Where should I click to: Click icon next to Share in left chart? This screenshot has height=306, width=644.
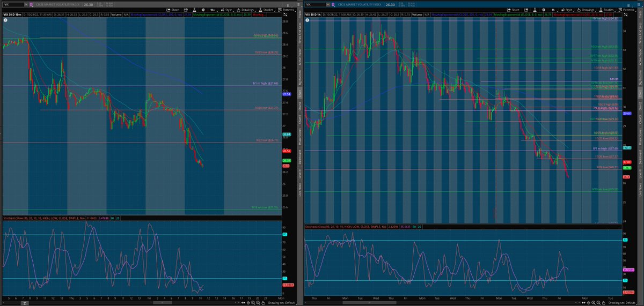tap(185, 10)
